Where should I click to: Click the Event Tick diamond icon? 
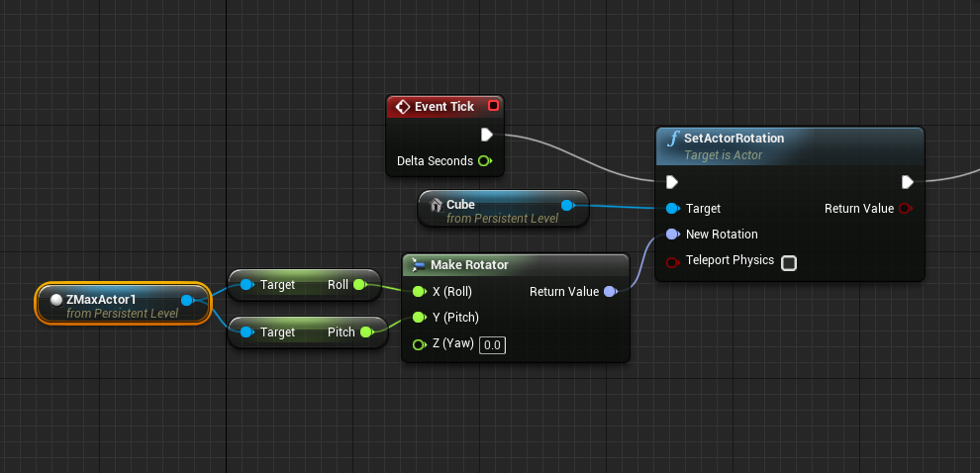click(402, 107)
